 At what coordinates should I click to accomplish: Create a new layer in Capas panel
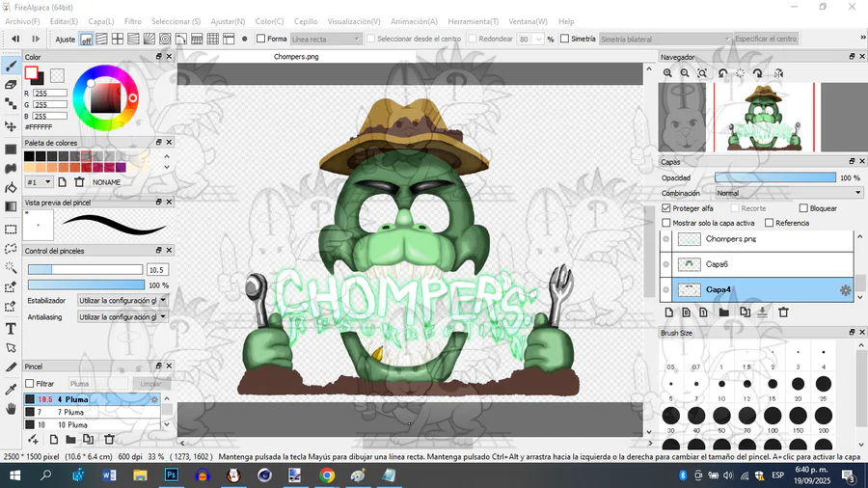tap(668, 312)
